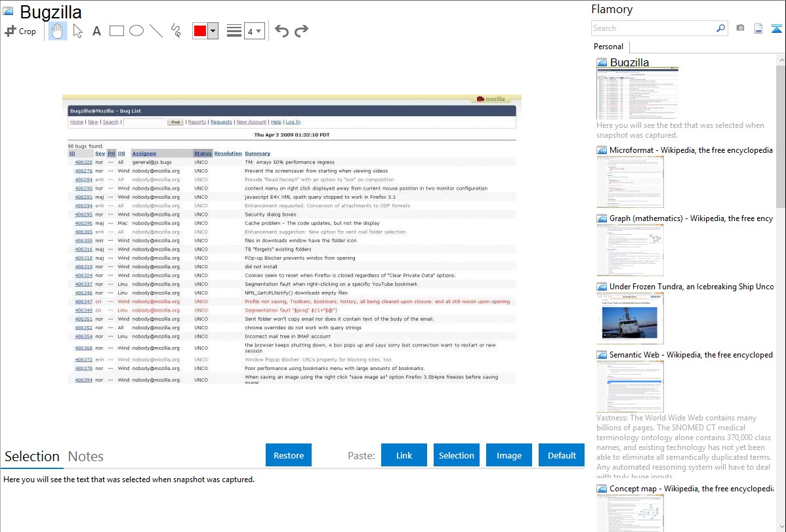Screen dimensions: 786x532
Task: Choose the arrow pointer selection tool
Action: 77,31
